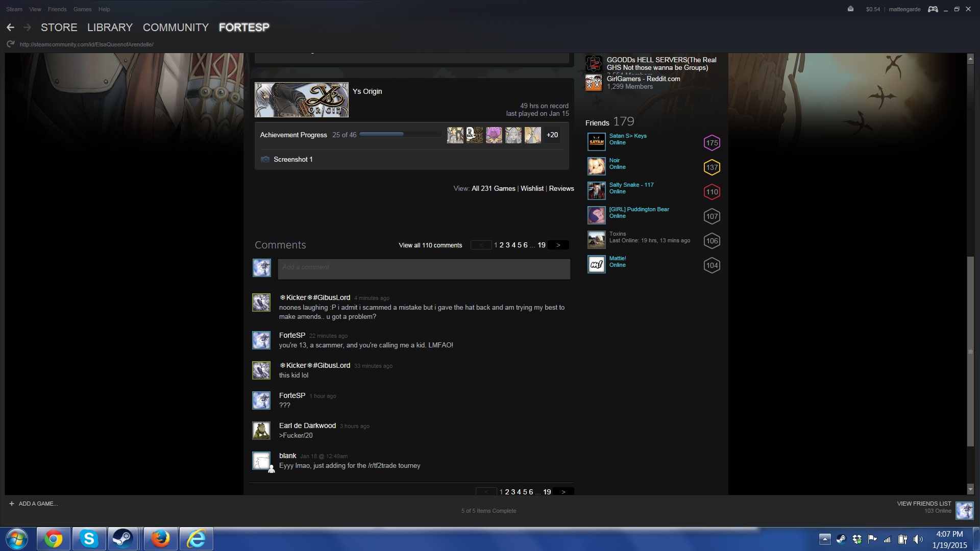
Task: Show hidden system tray icons arrow
Action: pyautogui.click(x=825, y=539)
